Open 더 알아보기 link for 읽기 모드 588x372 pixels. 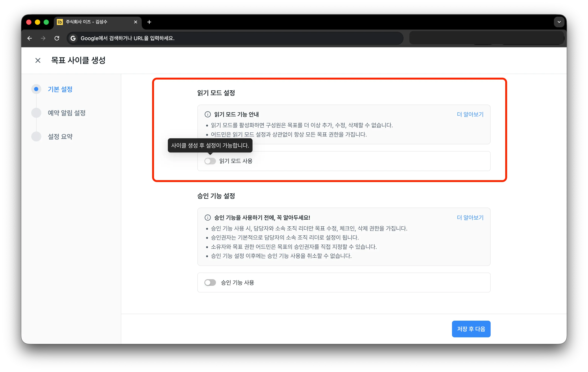[x=470, y=114]
